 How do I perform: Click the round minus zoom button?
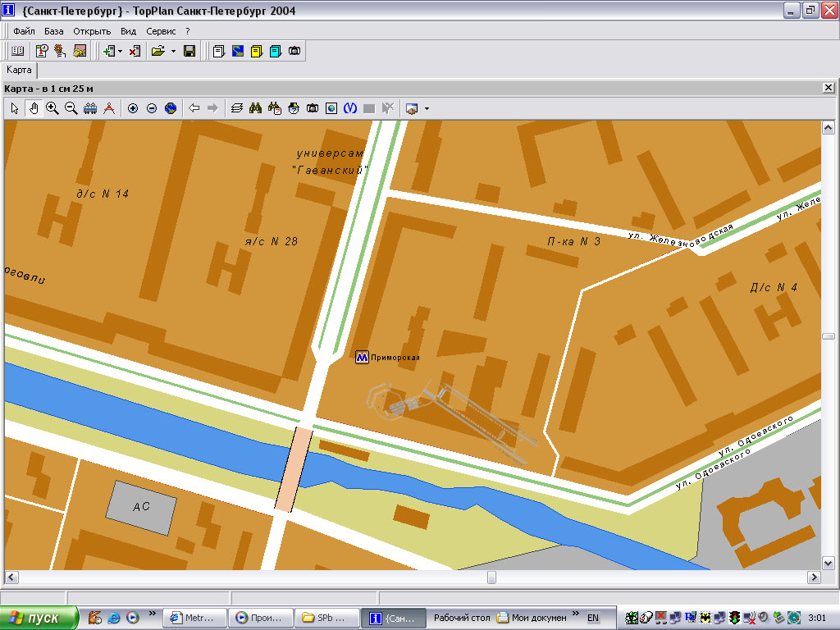(152, 108)
